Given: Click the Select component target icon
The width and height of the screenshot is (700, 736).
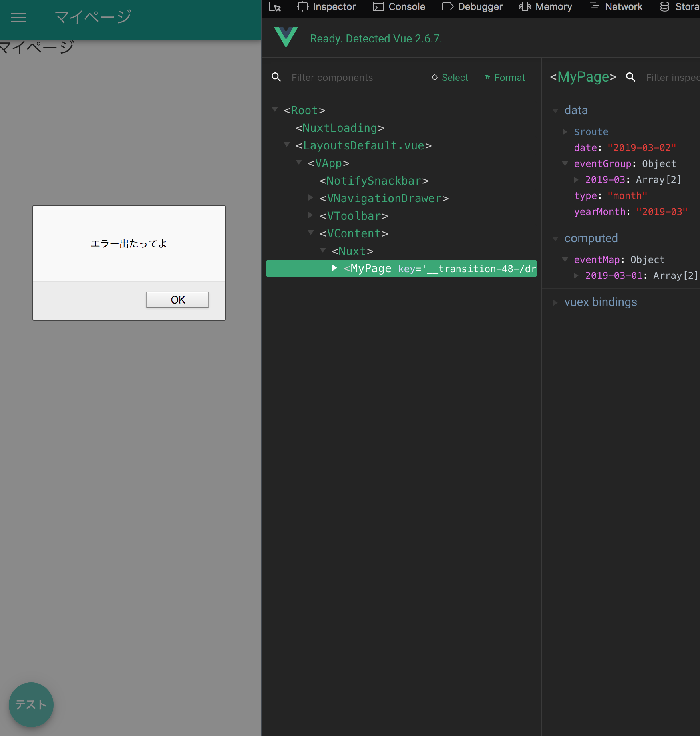Looking at the screenshot, I should (434, 77).
